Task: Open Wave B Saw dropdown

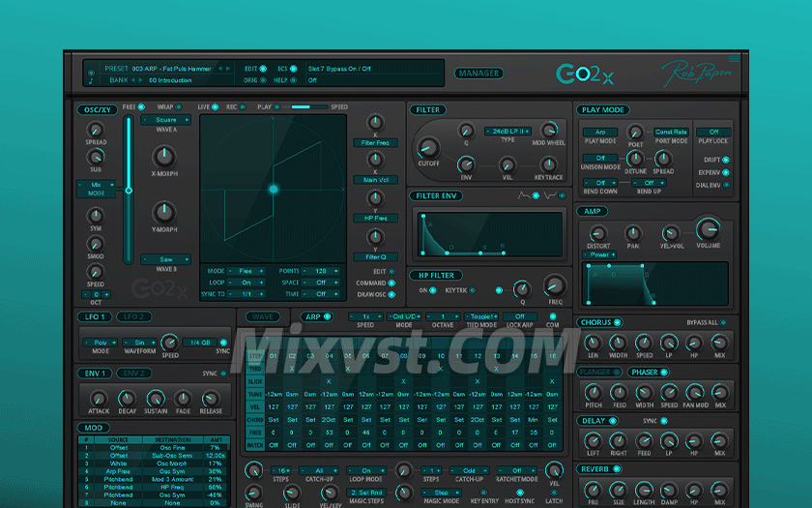Action: tap(165, 259)
